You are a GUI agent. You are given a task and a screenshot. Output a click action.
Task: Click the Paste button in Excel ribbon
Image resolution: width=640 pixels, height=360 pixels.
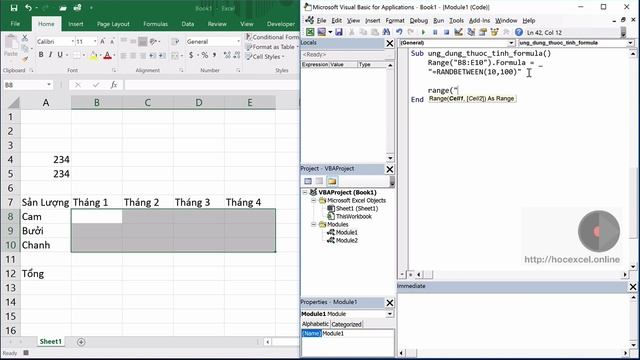[11, 46]
